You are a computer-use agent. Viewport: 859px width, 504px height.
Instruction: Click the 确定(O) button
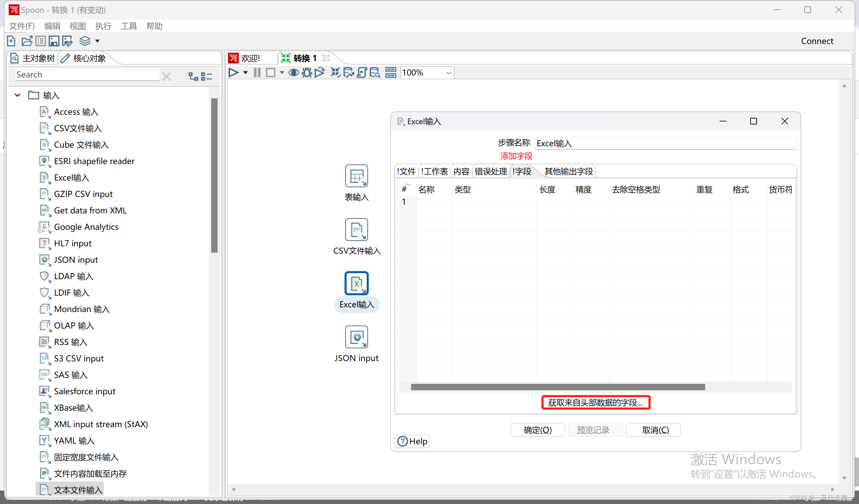[x=538, y=430]
